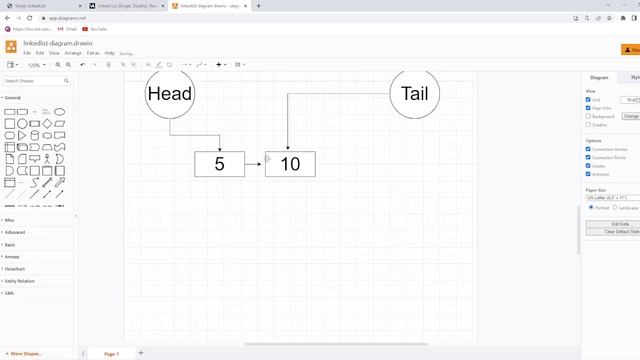Reload the browser page
The width and height of the screenshot is (640, 360).
click(29, 18)
